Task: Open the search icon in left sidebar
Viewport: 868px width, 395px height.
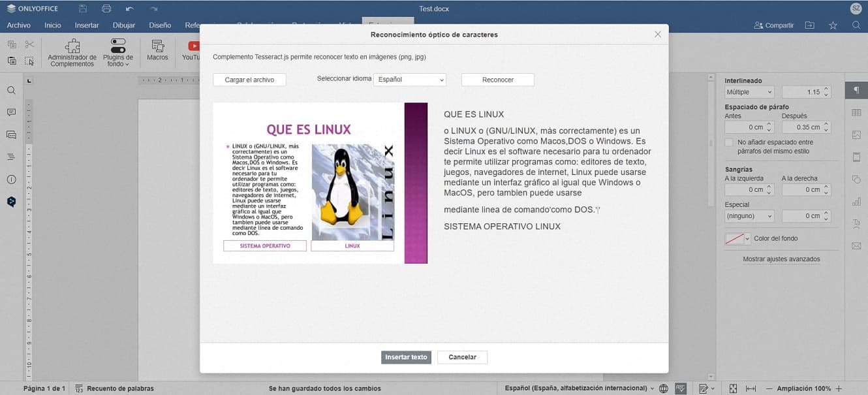Action: [11, 90]
